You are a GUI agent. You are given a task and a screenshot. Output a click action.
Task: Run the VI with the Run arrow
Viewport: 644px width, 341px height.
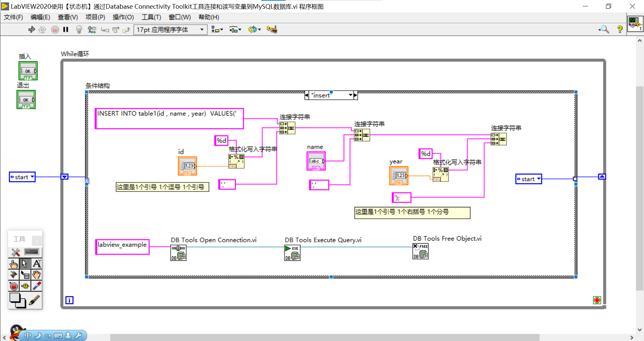point(31,30)
